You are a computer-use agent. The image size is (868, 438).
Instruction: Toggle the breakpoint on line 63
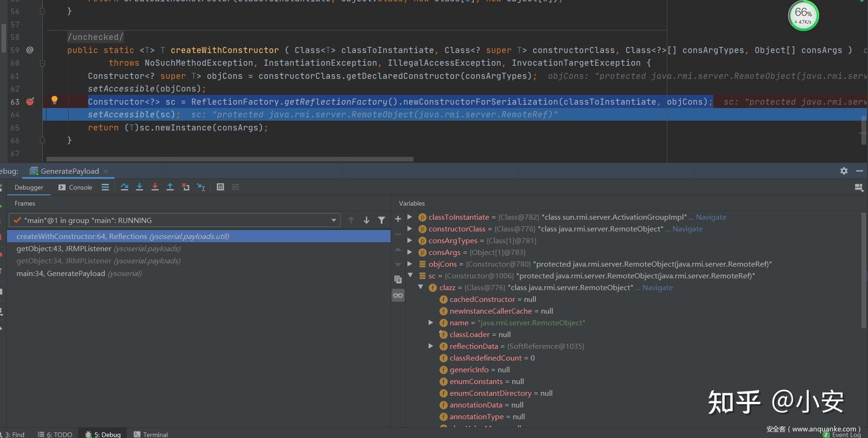(x=30, y=101)
